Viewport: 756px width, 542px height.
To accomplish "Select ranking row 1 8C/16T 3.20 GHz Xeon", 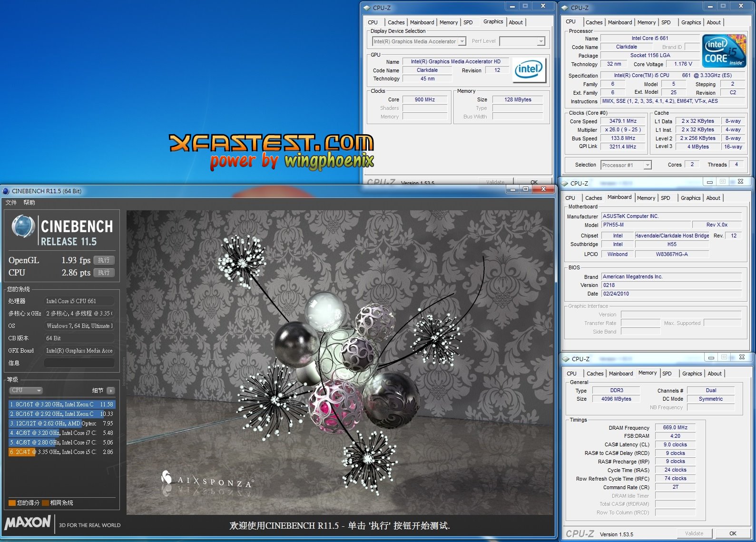I will coord(61,404).
